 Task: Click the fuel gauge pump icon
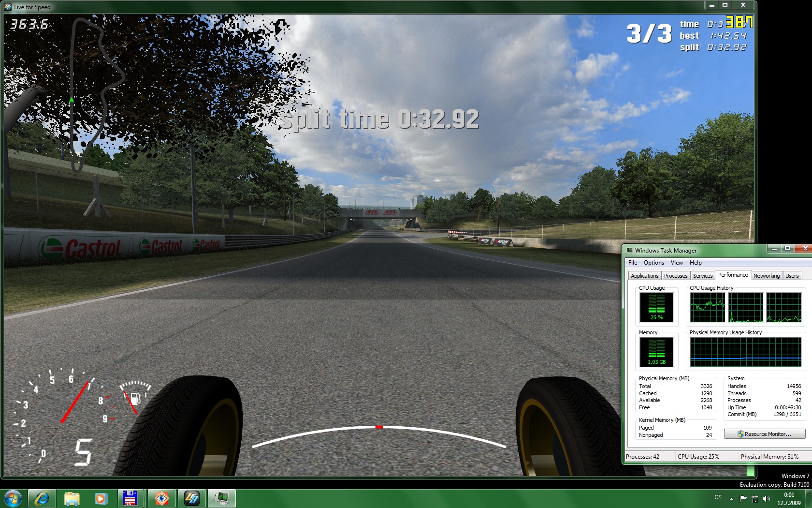136,399
